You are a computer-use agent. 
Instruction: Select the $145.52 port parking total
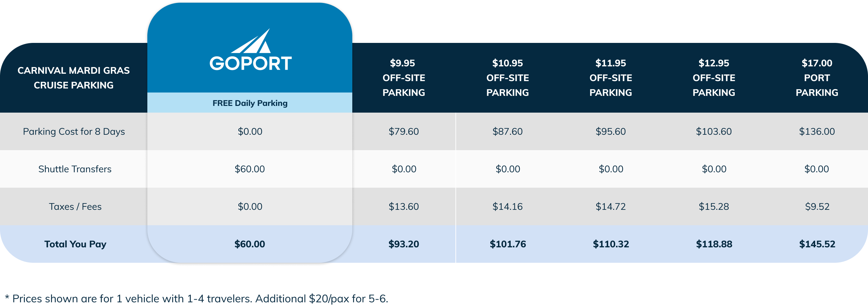click(817, 244)
